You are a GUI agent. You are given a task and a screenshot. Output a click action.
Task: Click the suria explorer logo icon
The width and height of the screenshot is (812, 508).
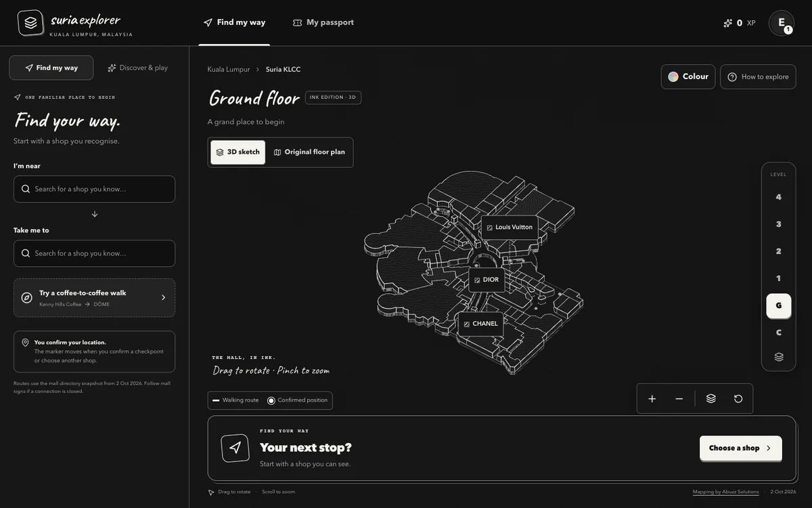point(30,22)
